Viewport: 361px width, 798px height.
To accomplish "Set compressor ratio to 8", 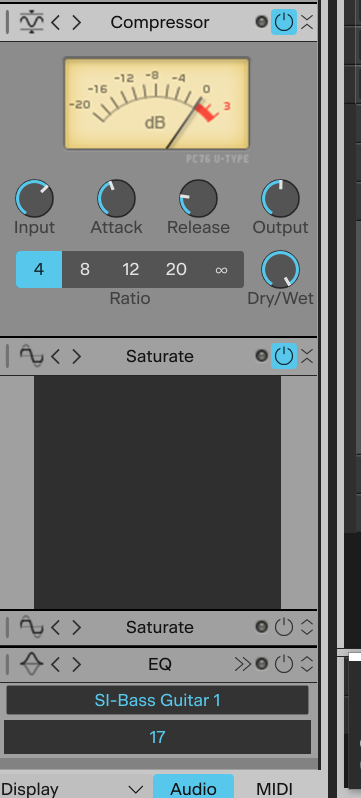I will click(x=85, y=269).
